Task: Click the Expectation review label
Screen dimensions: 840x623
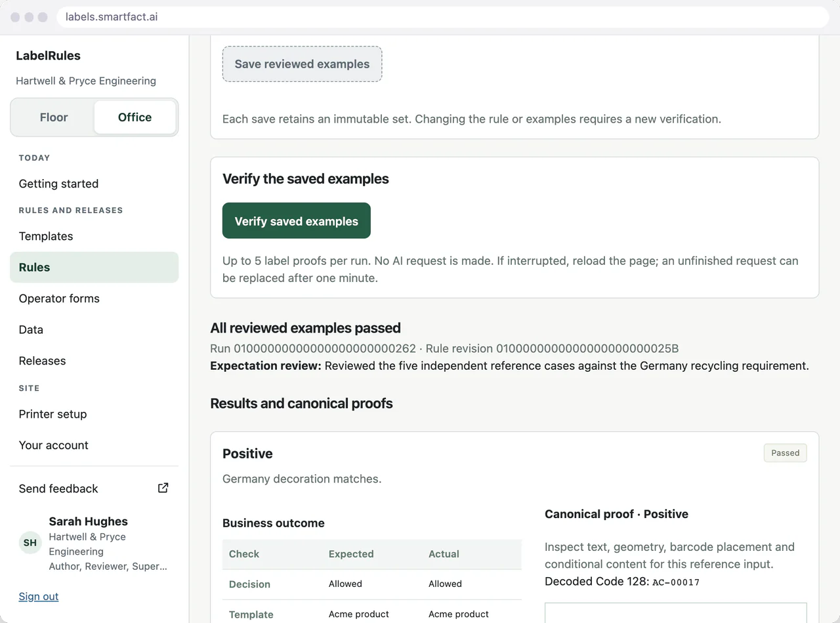Action: click(266, 366)
